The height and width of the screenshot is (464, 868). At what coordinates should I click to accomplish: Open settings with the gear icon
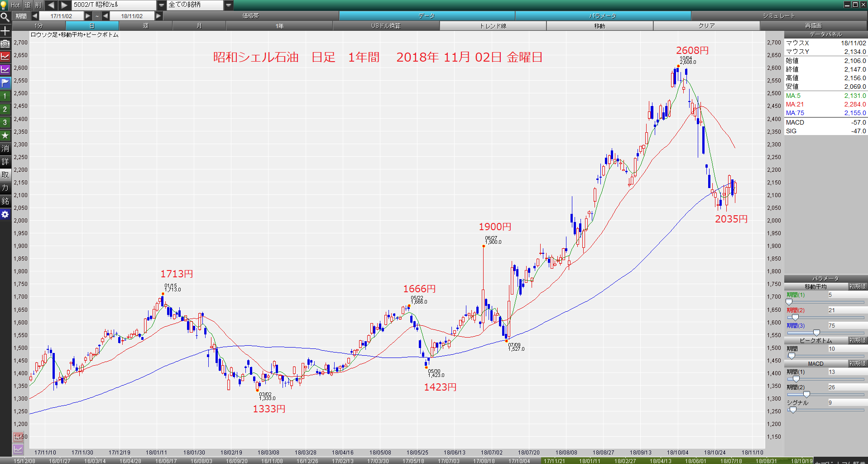coord(5,214)
